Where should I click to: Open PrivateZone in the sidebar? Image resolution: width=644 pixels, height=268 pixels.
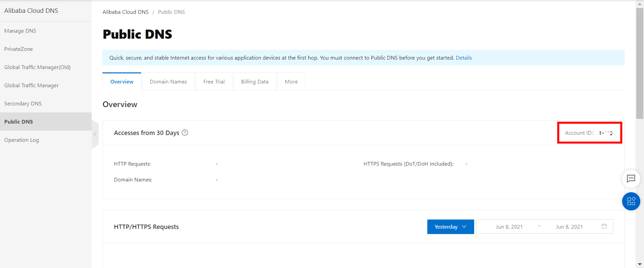[46, 49]
